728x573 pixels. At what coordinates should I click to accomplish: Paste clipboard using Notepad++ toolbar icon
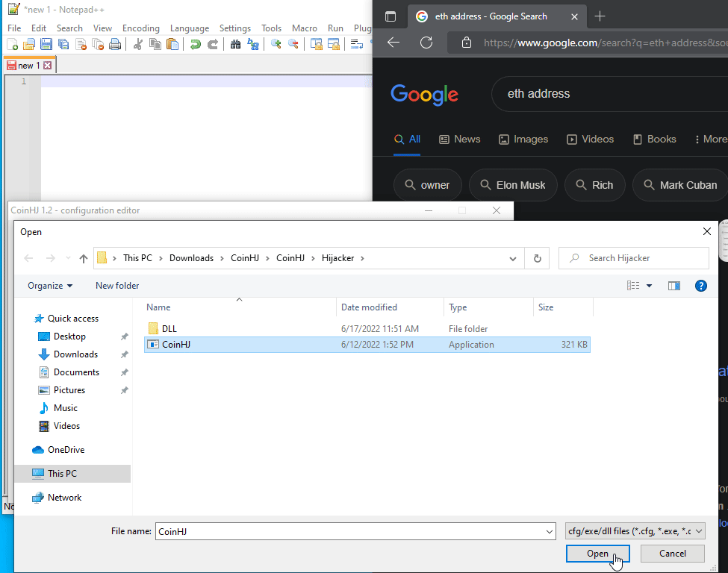point(172,44)
